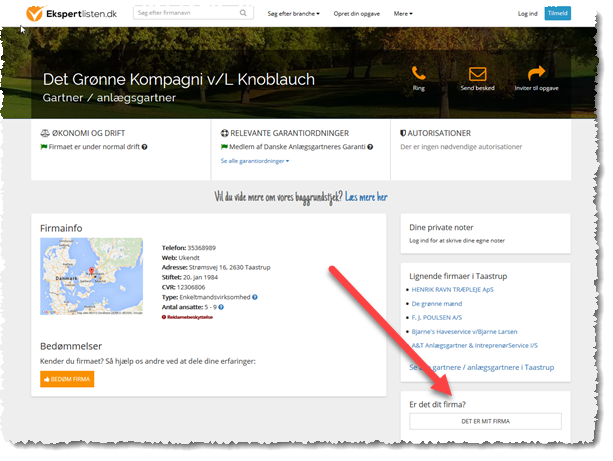This screenshot has width=613, height=461.
Task: Open HENRIK RAVN TRÆPLEJE ApS link
Action: [452, 290]
